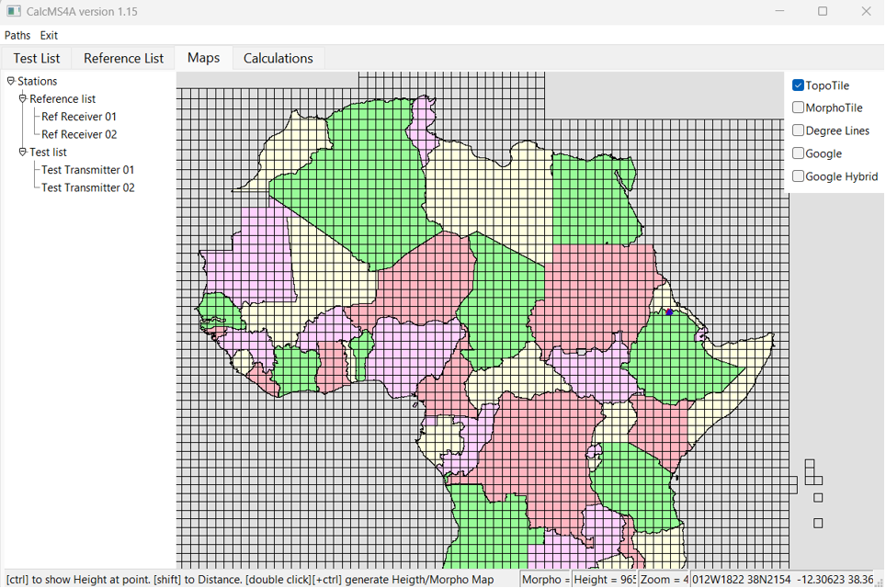Screen dimensions: 886x588
Task: Select Ref Receiver 01 in the tree
Action: (x=77, y=116)
